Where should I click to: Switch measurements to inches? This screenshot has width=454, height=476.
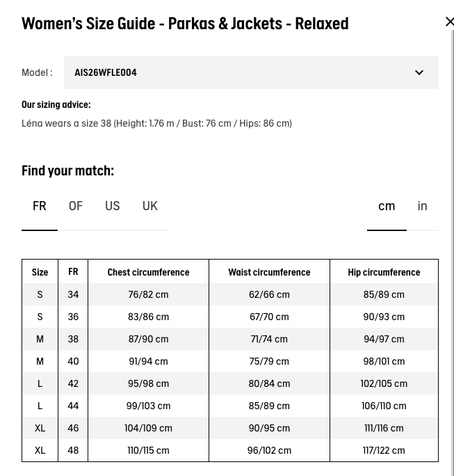(x=423, y=206)
